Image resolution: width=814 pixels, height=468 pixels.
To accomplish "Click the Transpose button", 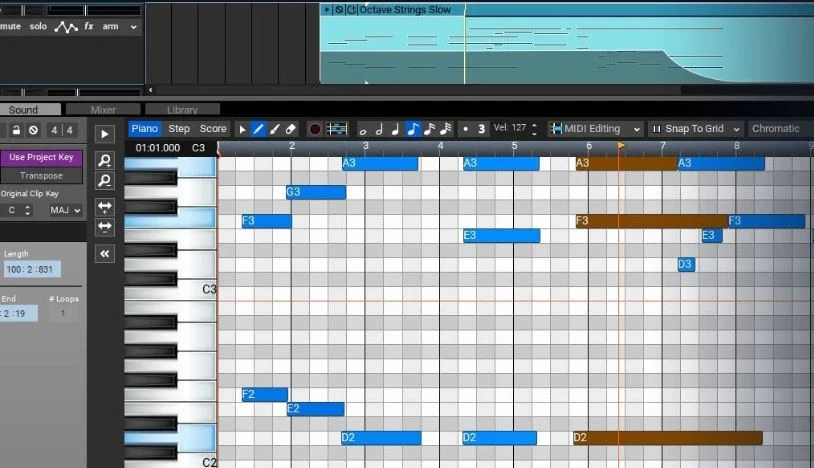I will pyautogui.click(x=41, y=176).
